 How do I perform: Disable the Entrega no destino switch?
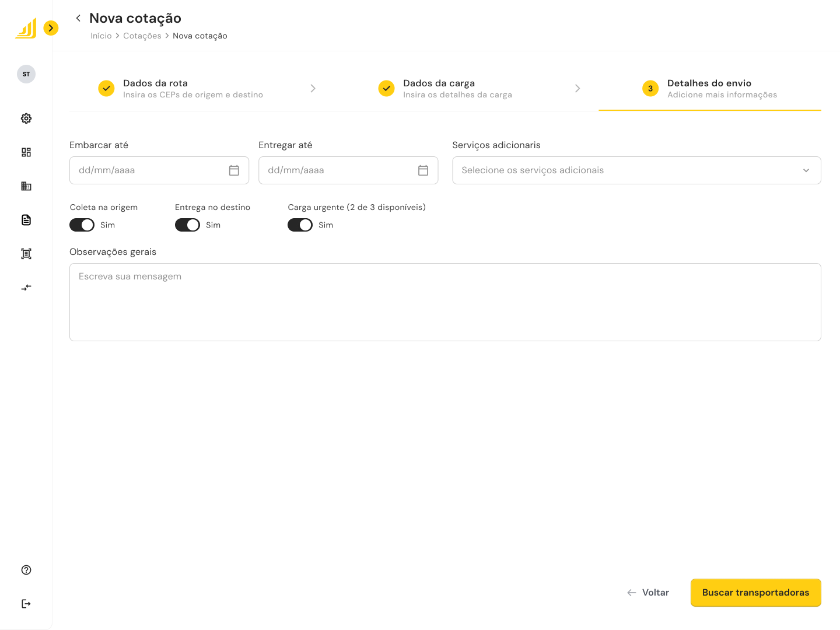coord(187,225)
